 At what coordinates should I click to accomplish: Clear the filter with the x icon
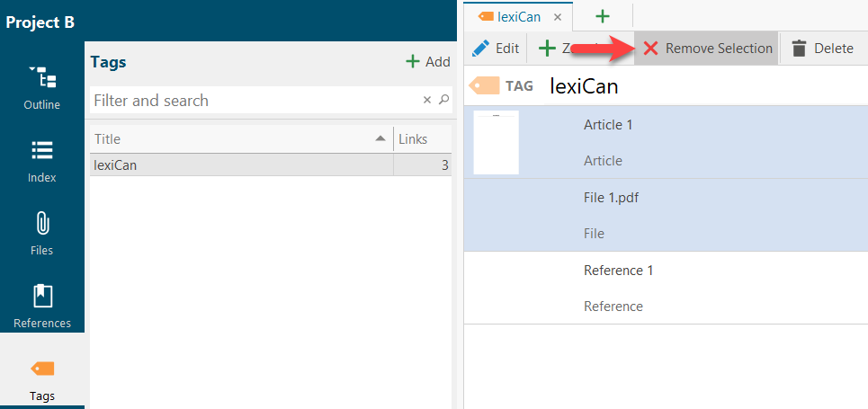[x=426, y=100]
